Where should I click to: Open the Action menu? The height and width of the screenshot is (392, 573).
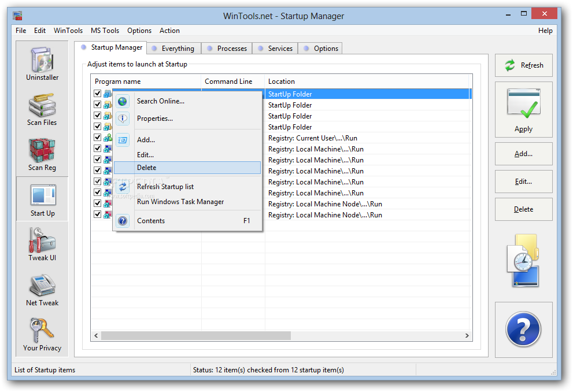coord(169,31)
